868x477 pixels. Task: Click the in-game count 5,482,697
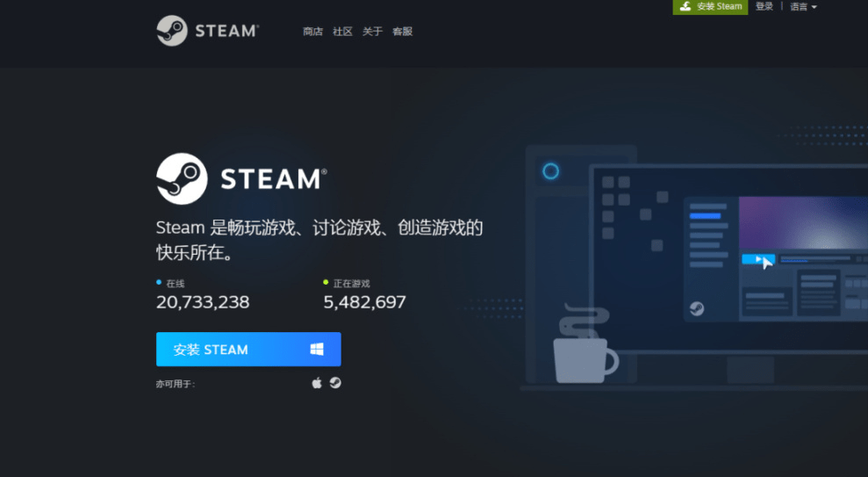pos(365,302)
